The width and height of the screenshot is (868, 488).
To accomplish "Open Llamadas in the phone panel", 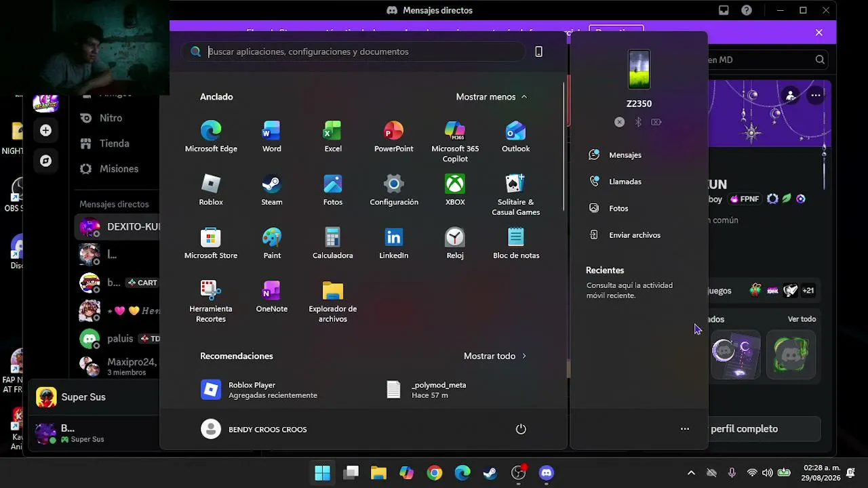I will coord(615,182).
